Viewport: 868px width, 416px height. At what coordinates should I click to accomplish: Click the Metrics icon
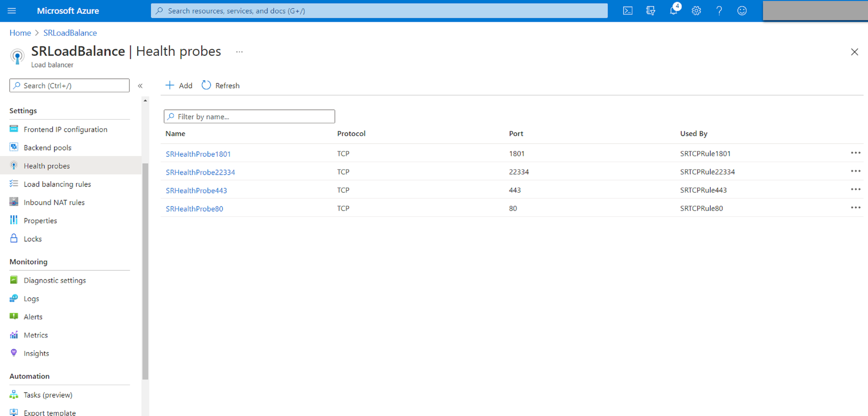[14, 335]
